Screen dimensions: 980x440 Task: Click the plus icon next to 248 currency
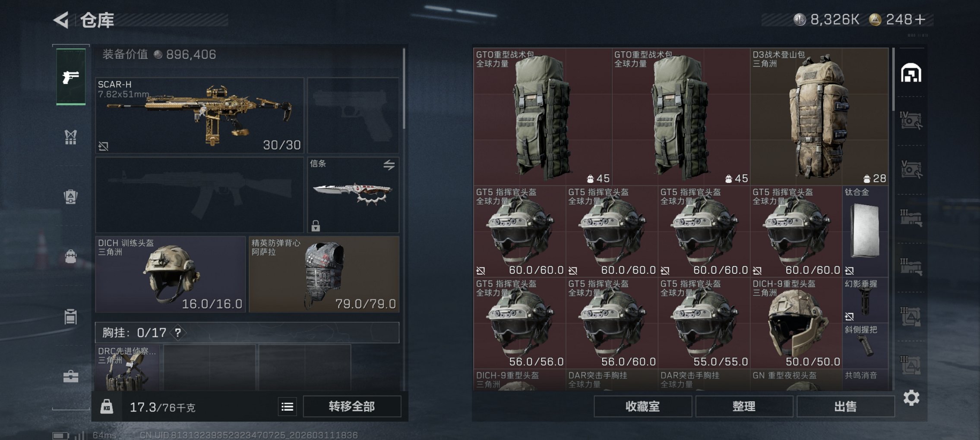coord(920,19)
